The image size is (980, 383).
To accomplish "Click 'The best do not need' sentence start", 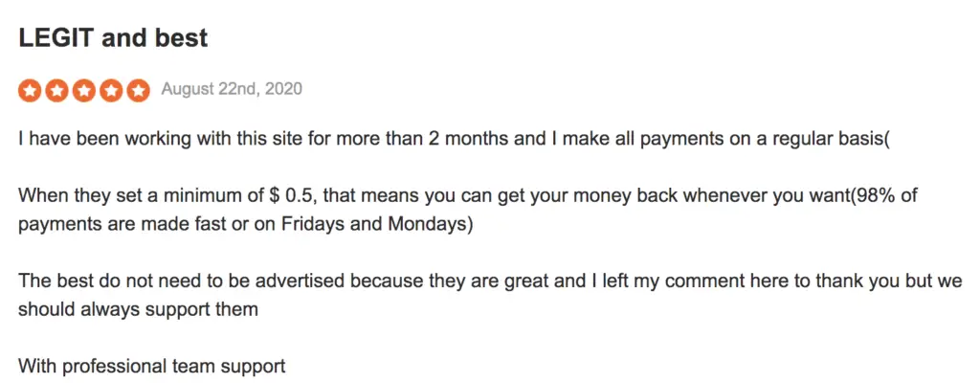I will 105,281.
